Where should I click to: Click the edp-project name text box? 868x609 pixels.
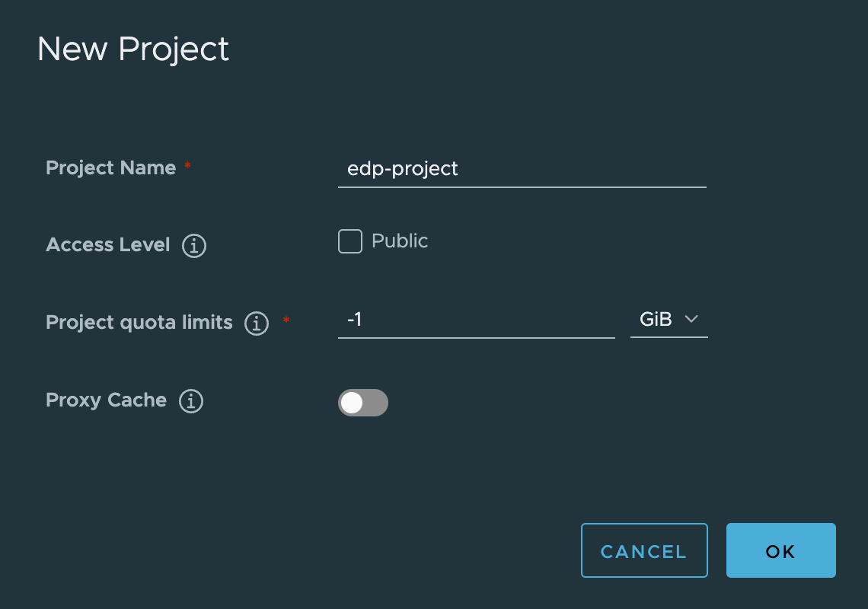(x=522, y=168)
